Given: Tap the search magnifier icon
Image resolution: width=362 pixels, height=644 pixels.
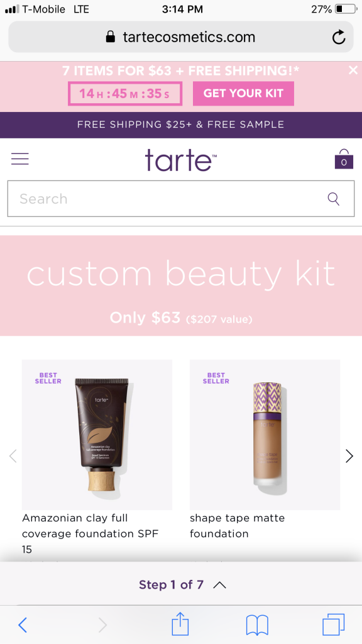Looking at the screenshot, I should coord(334,199).
